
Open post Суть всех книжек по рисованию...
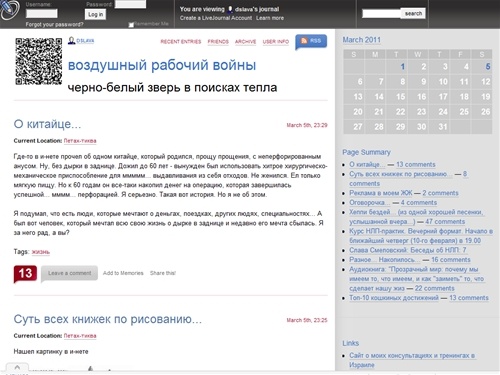tap(108, 319)
